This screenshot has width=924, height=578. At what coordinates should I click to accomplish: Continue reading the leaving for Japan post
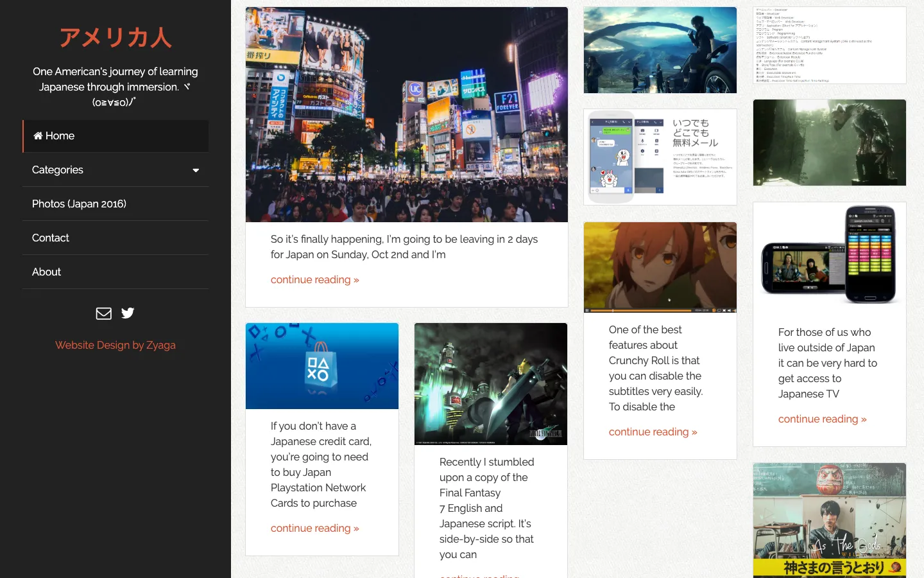coord(315,279)
